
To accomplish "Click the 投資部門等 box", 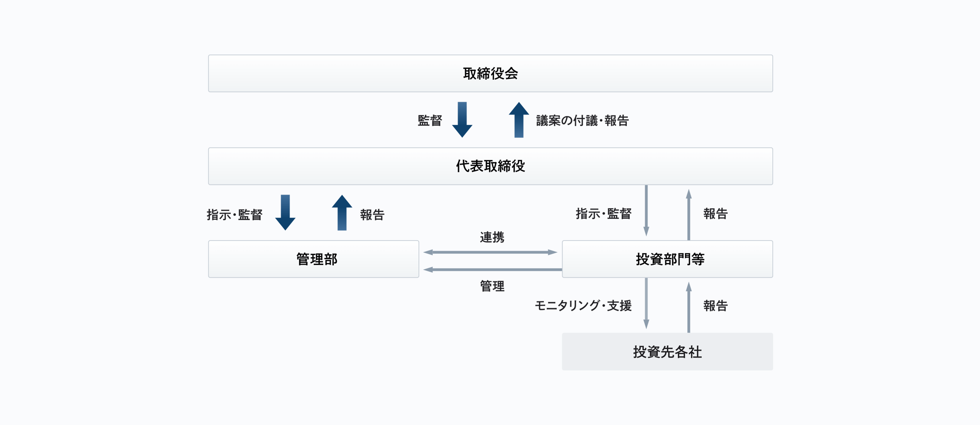I will point(667,259).
